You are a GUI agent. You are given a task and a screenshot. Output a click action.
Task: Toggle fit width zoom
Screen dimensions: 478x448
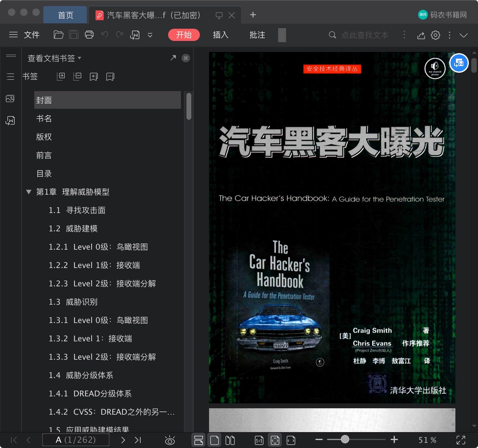[x=291, y=440]
